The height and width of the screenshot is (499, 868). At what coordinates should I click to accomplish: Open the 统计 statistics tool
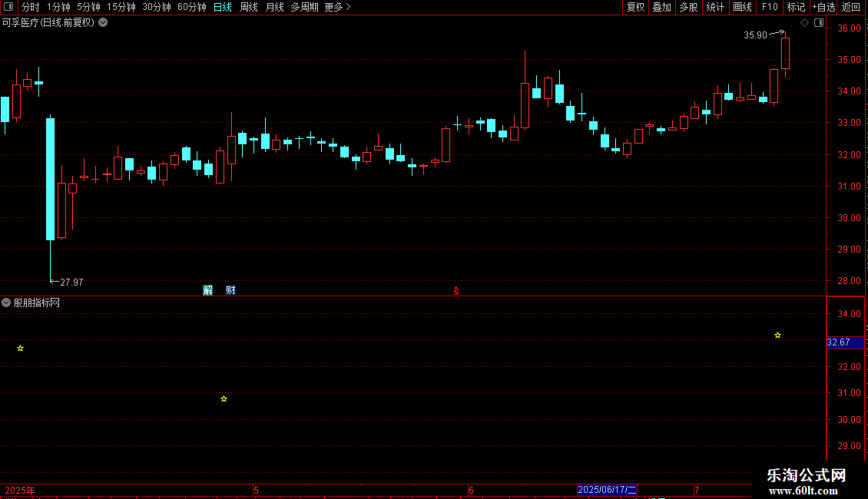click(715, 7)
